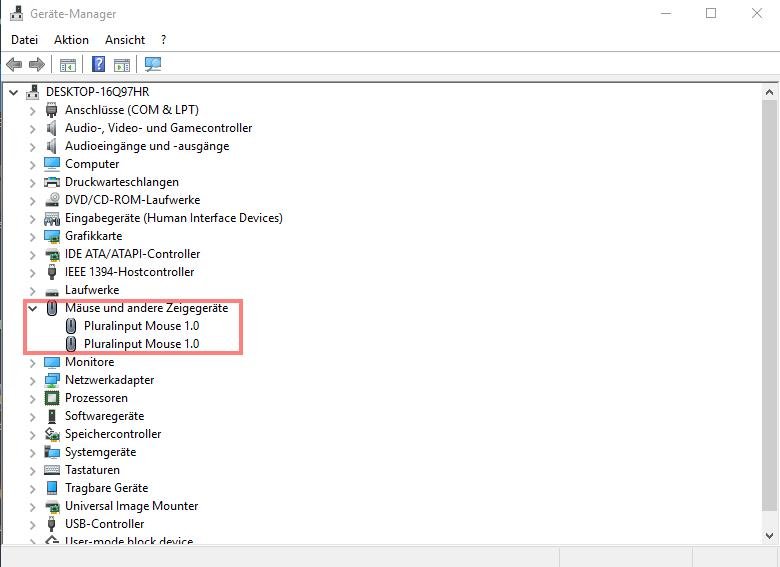Click the Universal Image Mounter icon
The width and height of the screenshot is (780, 567).
click(x=52, y=506)
